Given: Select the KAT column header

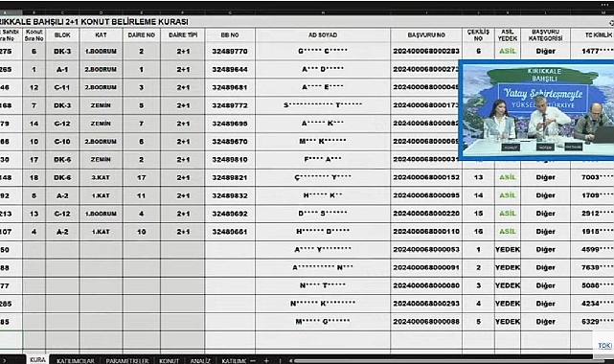Looking at the screenshot, I should pyautogui.click(x=101, y=35).
